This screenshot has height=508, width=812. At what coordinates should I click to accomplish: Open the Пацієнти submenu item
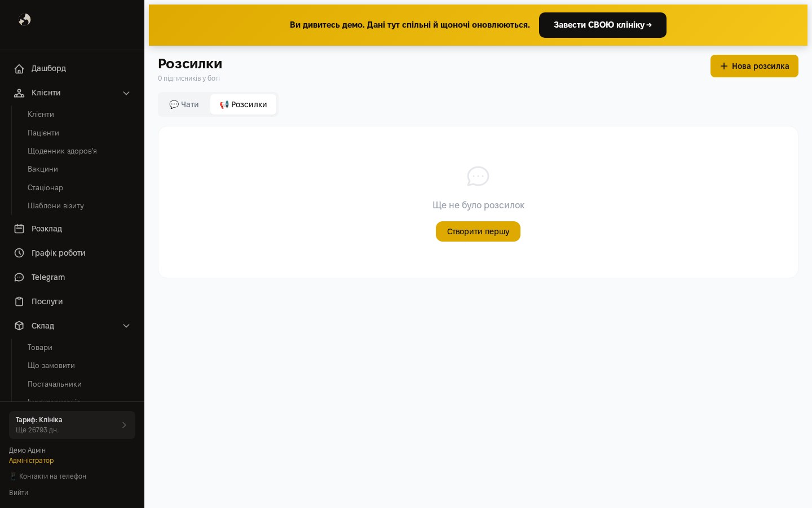point(43,133)
